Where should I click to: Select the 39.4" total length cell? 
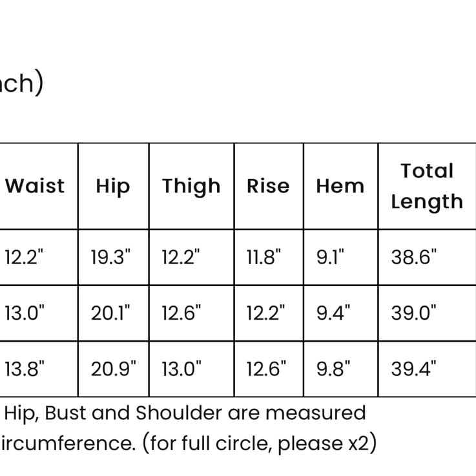click(x=427, y=369)
